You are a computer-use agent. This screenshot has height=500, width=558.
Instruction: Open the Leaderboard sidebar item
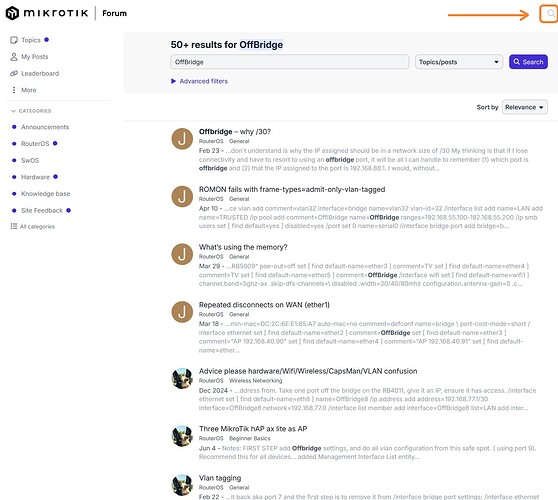[40, 73]
